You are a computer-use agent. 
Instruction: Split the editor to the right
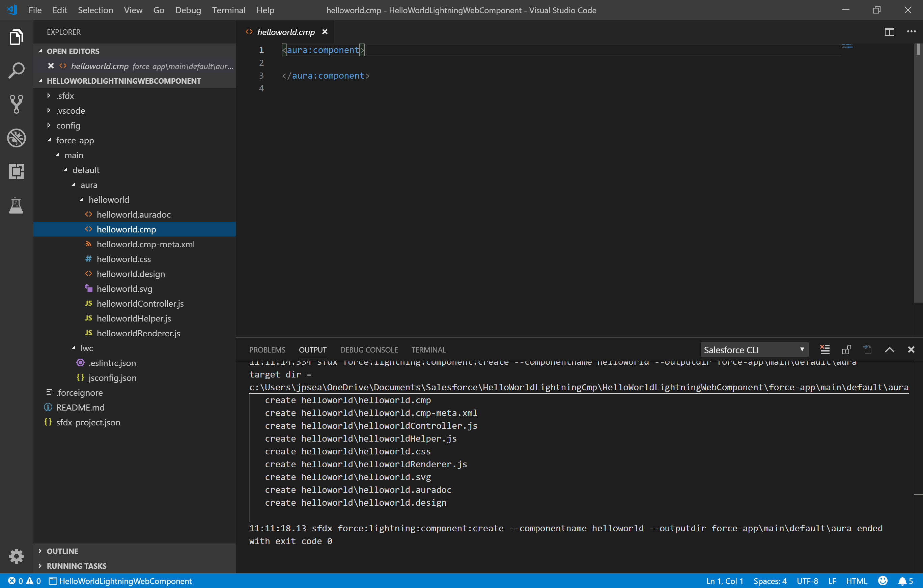[889, 32]
